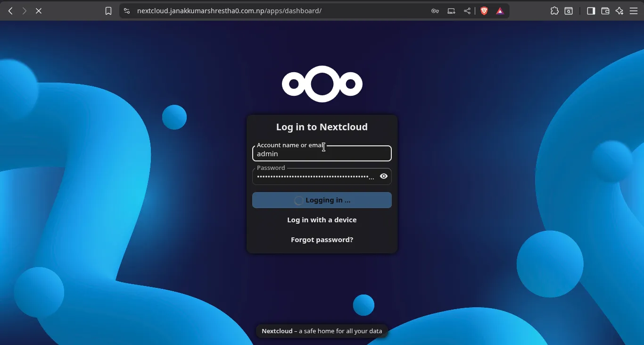644x345 pixels.
Task: Open the Brave Shields lion icon
Action: 484,11
